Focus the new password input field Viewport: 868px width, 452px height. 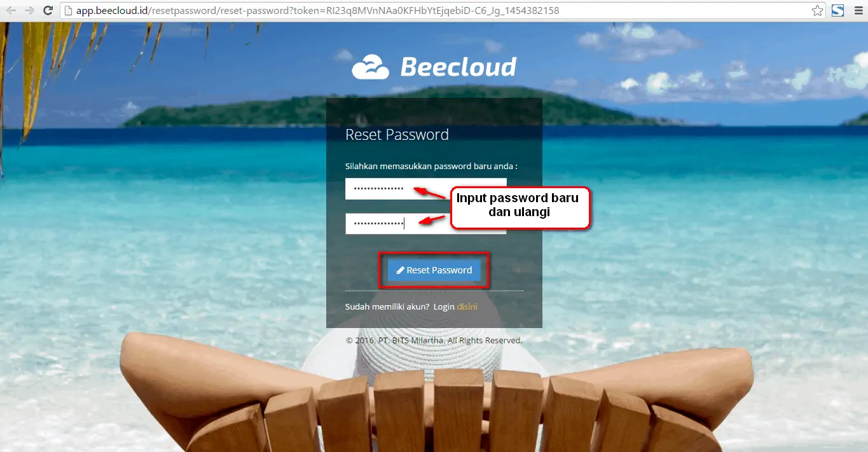pos(425,189)
